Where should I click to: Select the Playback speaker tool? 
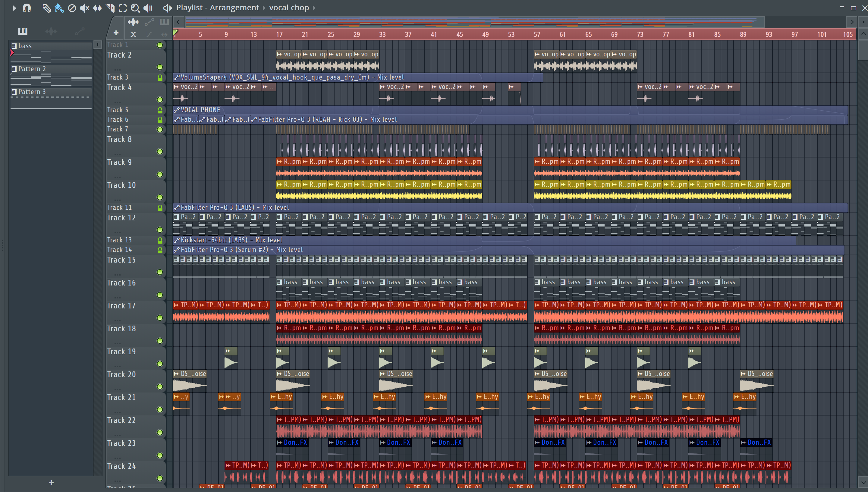click(148, 8)
